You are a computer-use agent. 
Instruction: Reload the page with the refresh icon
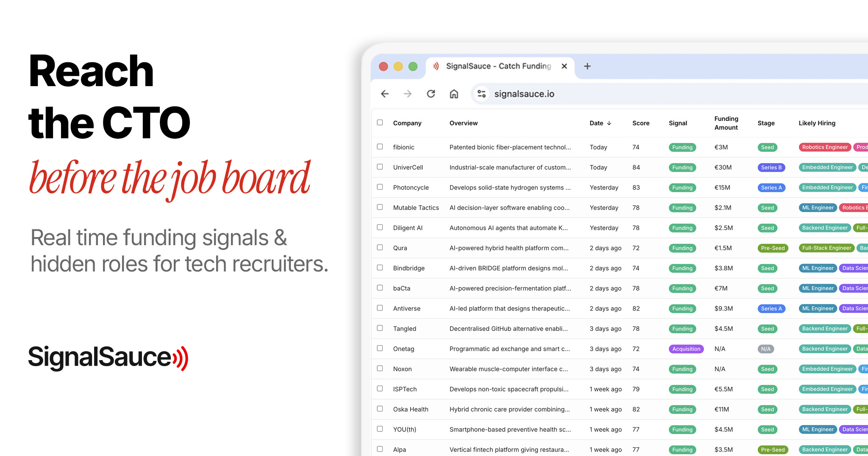(431, 94)
